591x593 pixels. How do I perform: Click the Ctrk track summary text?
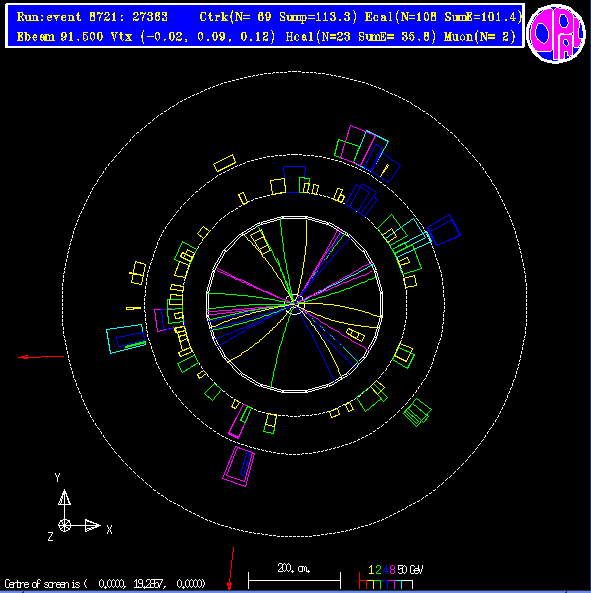point(278,17)
